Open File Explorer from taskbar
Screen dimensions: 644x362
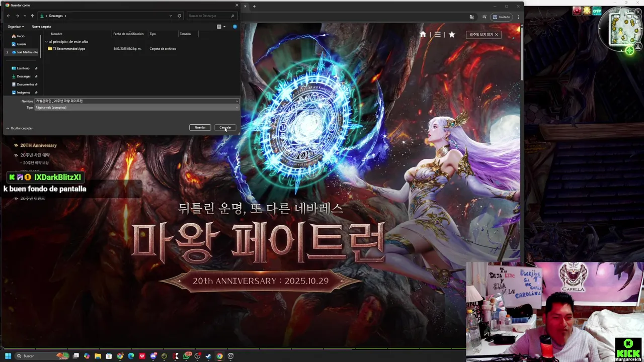point(98,356)
